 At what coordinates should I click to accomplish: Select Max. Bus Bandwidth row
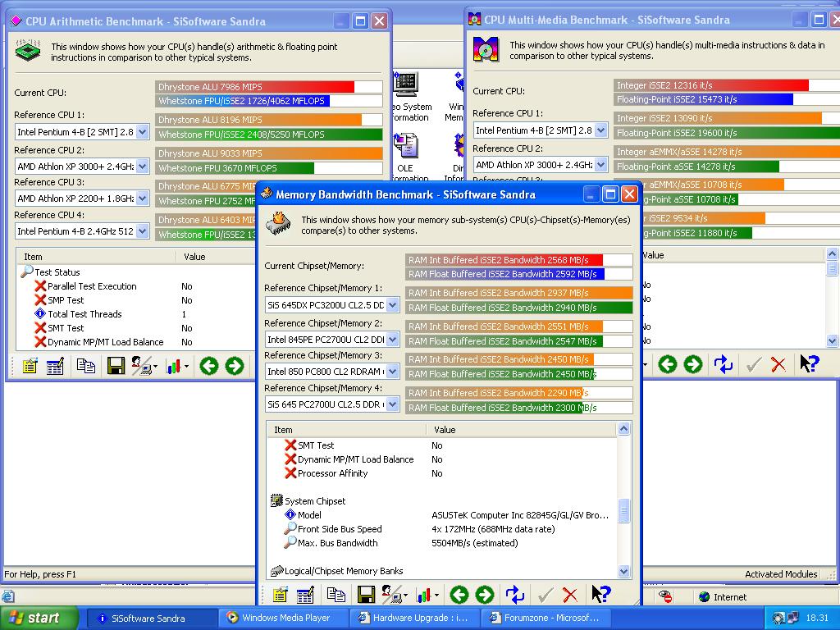tap(331, 543)
